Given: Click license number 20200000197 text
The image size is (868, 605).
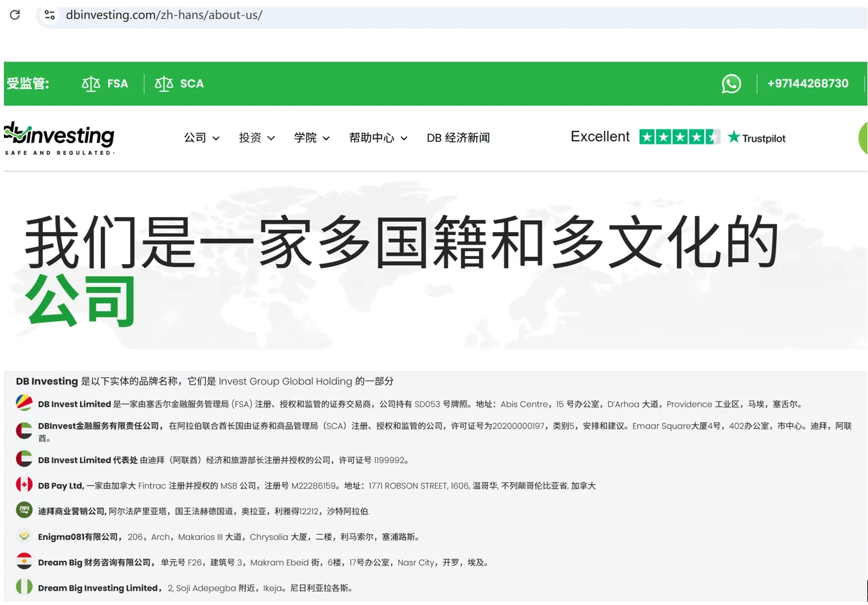Looking at the screenshot, I should click(x=519, y=426).
